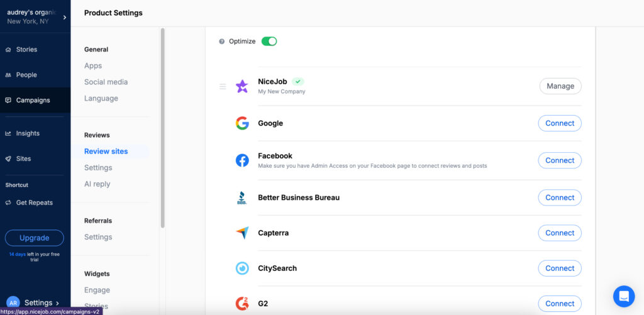Select Insights in main navigation
644x315 pixels.
(28, 133)
